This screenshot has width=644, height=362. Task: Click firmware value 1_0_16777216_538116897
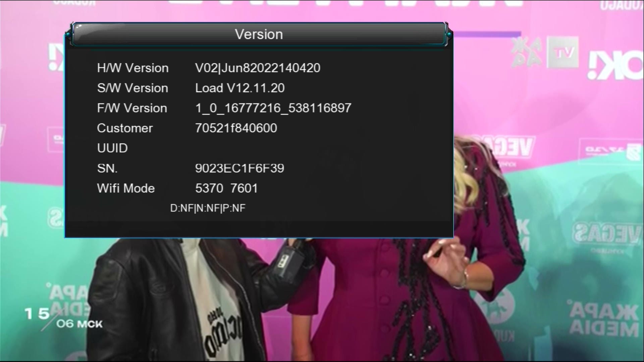pyautogui.click(x=273, y=108)
